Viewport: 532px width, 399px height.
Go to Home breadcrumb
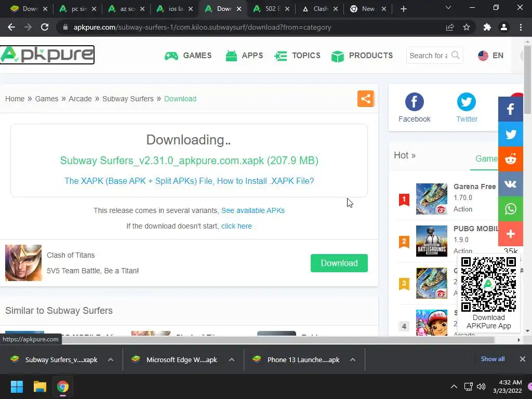pyautogui.click(x=15, y=99)
